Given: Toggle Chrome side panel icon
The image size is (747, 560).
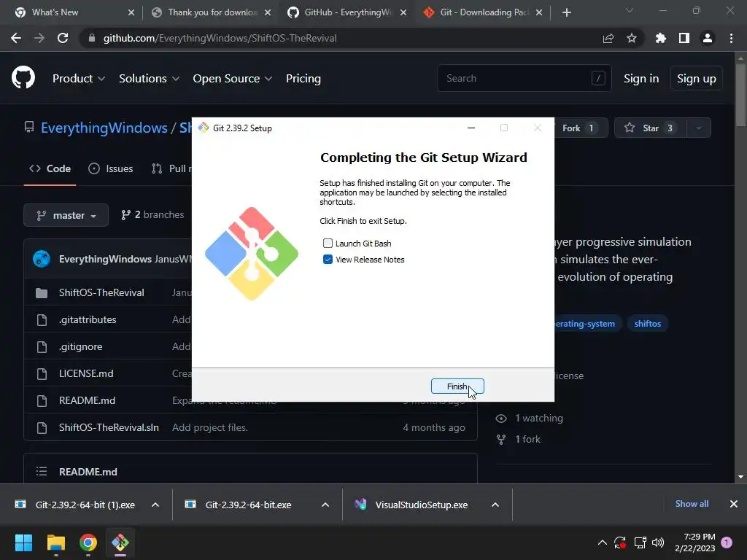Looking at the screenshot, I should [x=684, y=38].
